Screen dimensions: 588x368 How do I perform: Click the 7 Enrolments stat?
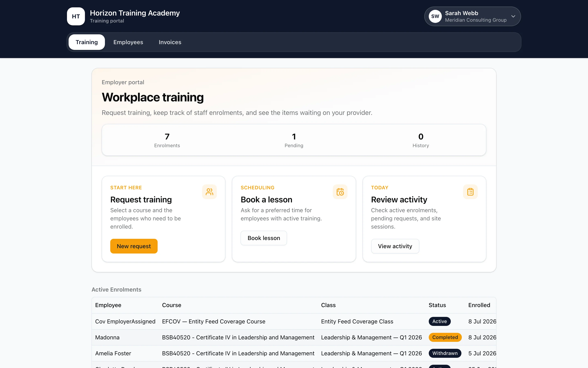point(167,140)
